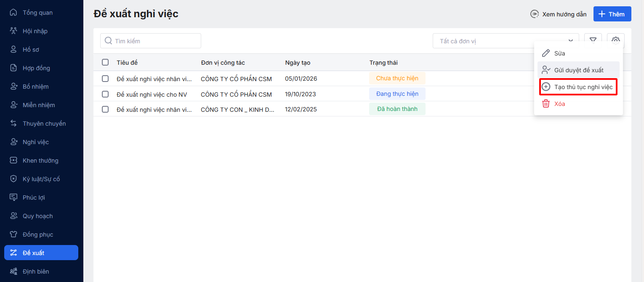The height and width of the screenshot is (282, 644).
Task: Click the Tìm kiếm search field
Action: [151, 41]
